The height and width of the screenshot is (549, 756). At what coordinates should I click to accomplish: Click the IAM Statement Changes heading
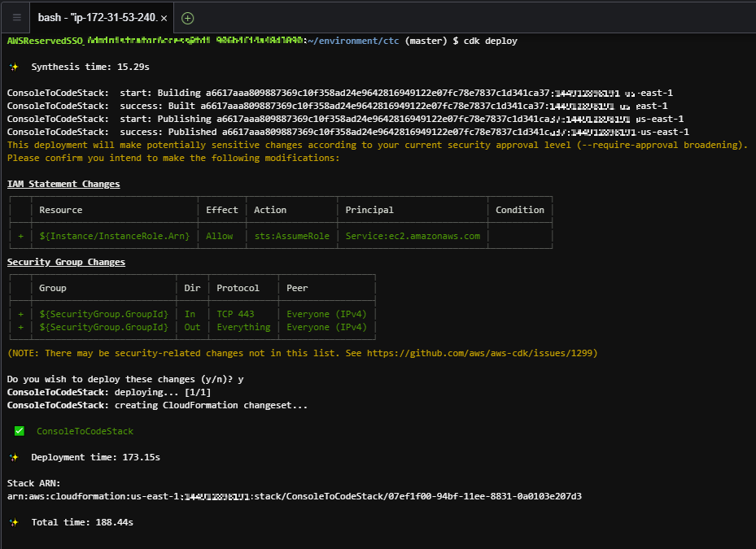[63, 184]
